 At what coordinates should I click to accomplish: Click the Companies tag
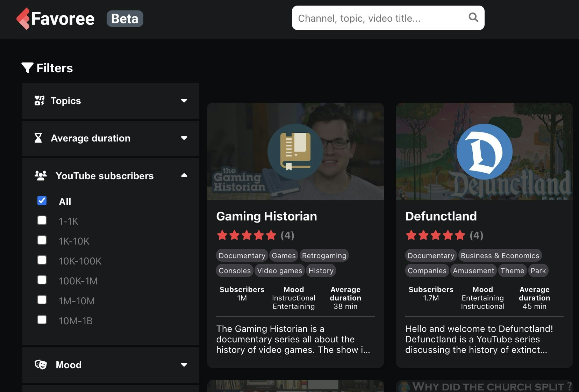coord(427,270)
